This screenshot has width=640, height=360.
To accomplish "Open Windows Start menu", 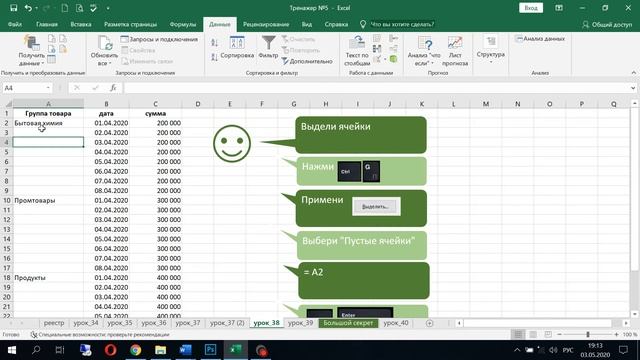I will [x=11, y=350].
